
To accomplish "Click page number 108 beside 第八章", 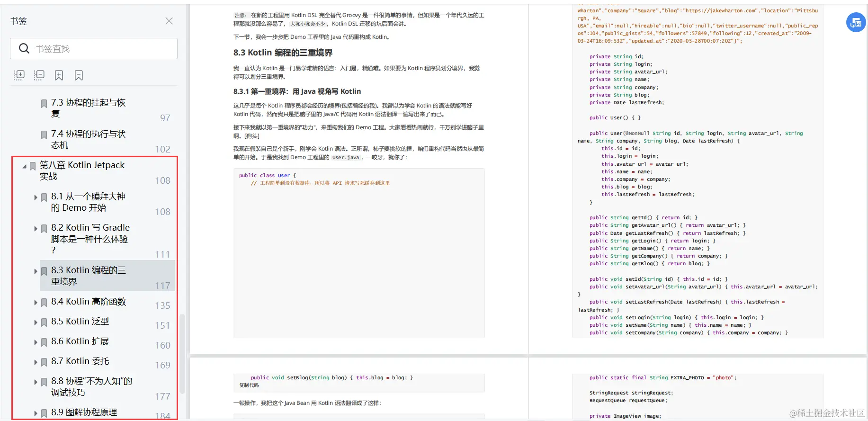I will (x=162, y=180).
